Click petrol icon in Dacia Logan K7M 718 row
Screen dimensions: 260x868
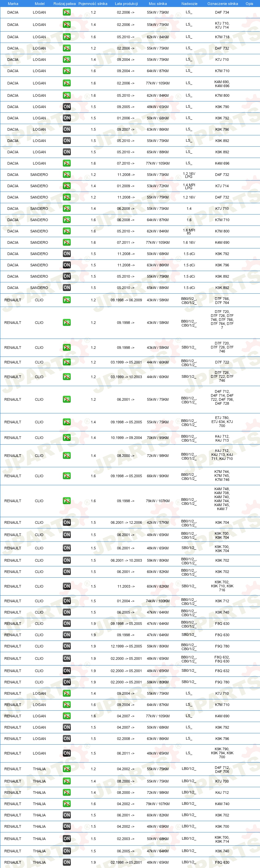67,37
